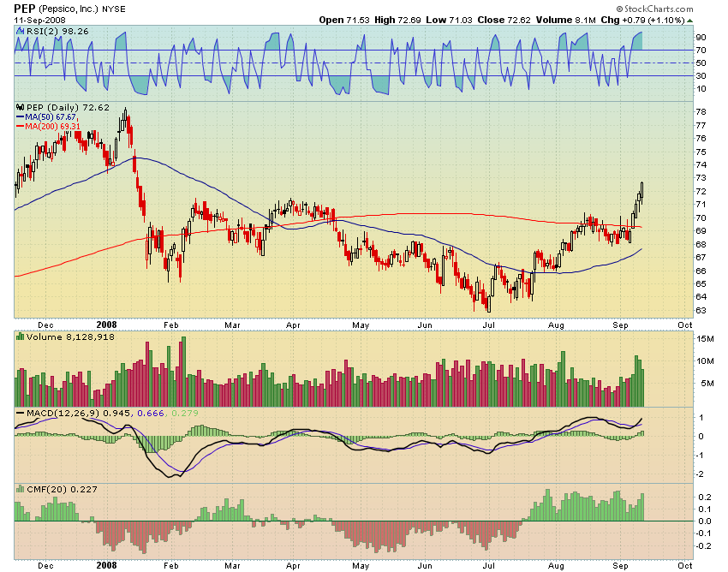Click the bold 2008 label under the price chart
This screenshot has height=572, width=728.
click(107, 325)
